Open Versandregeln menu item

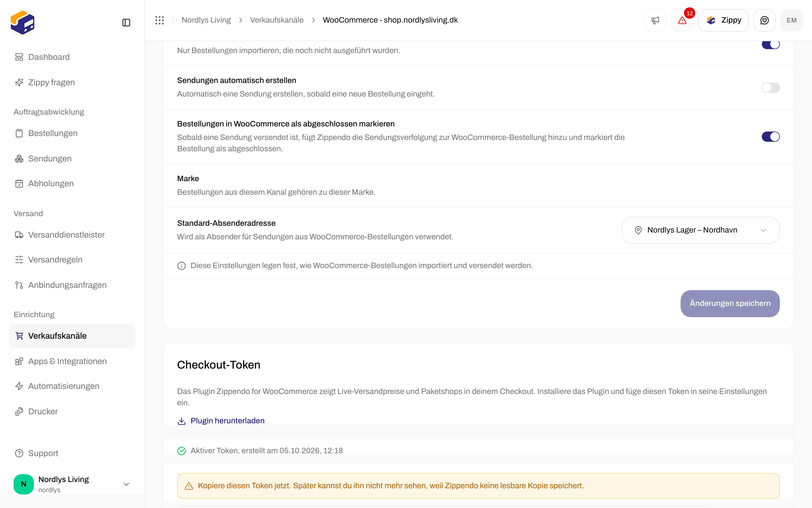pyautogui.click(x=72, y=260)
